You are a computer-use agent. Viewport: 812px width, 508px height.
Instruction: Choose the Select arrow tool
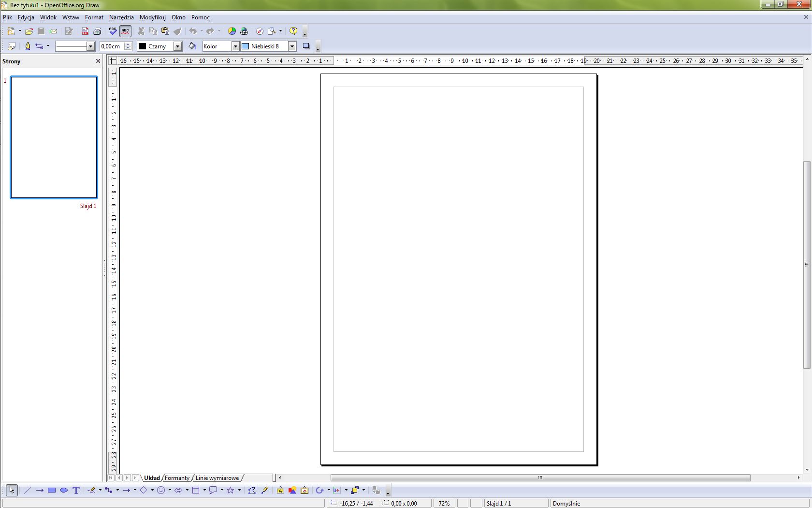pyautogui.click(x=12, y=490)
